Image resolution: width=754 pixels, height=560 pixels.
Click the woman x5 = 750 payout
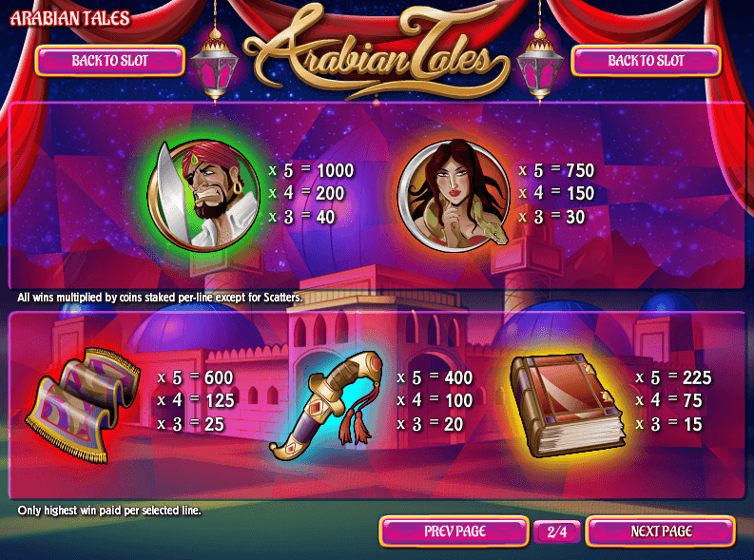(x=556, y=170)
